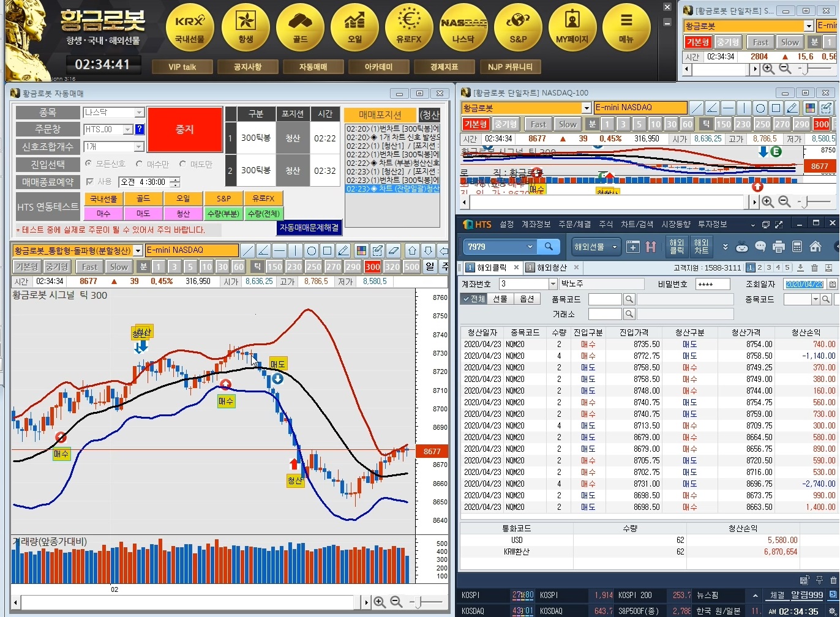Open the KRX 국내선물 gold button

(190, 28)
